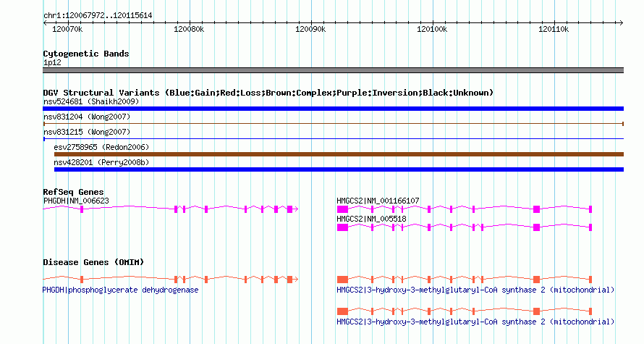Select the last magenta exon of PHGDH NM_006623
This screenshot has width=644, height=344.
coord(289,209)
